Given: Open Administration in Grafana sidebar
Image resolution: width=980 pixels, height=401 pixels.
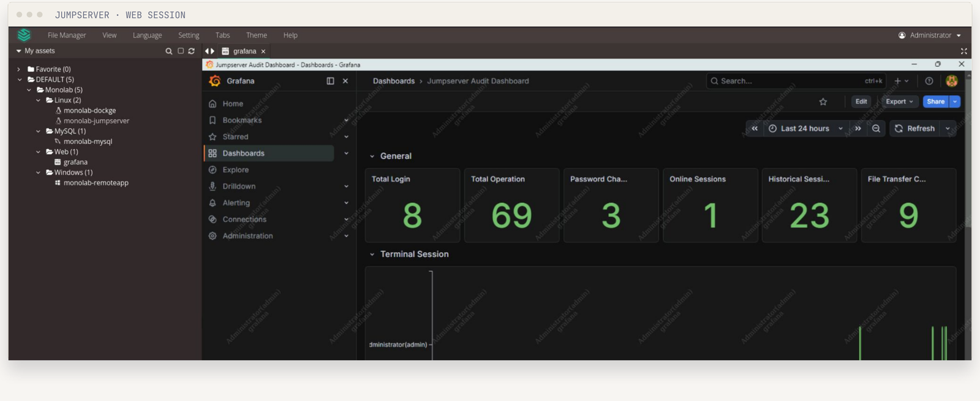Looking at the screenshot, I should click(x=247, y=236).
